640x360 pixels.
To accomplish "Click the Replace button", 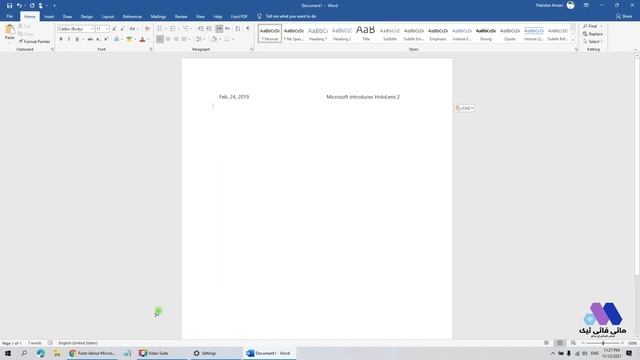I will (593, 34).
